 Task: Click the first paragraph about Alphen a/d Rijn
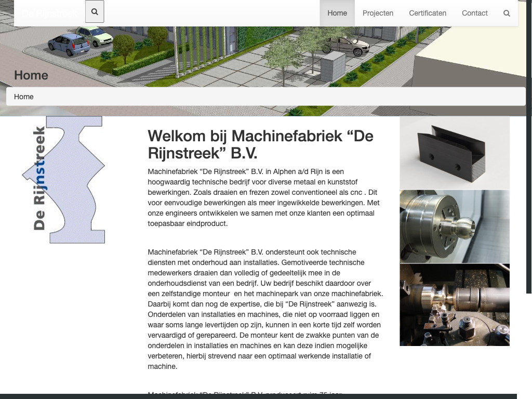[x=265, y=197]
